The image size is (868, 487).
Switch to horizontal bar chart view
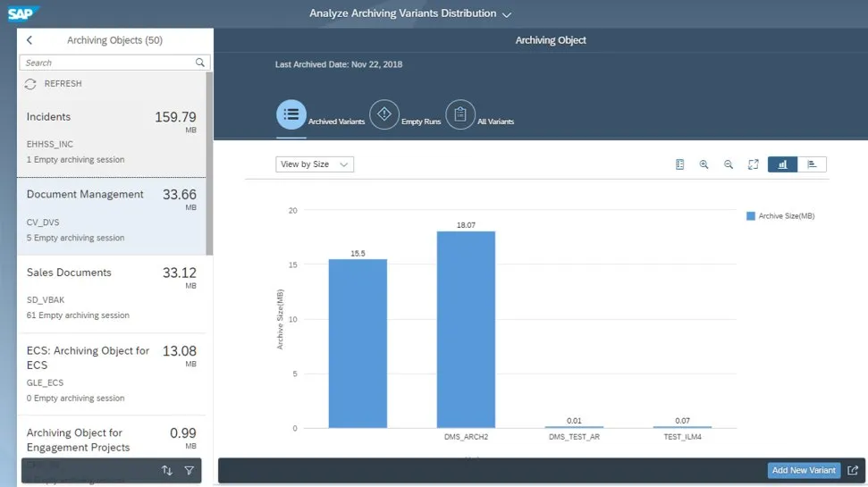[x=812, y=164]
